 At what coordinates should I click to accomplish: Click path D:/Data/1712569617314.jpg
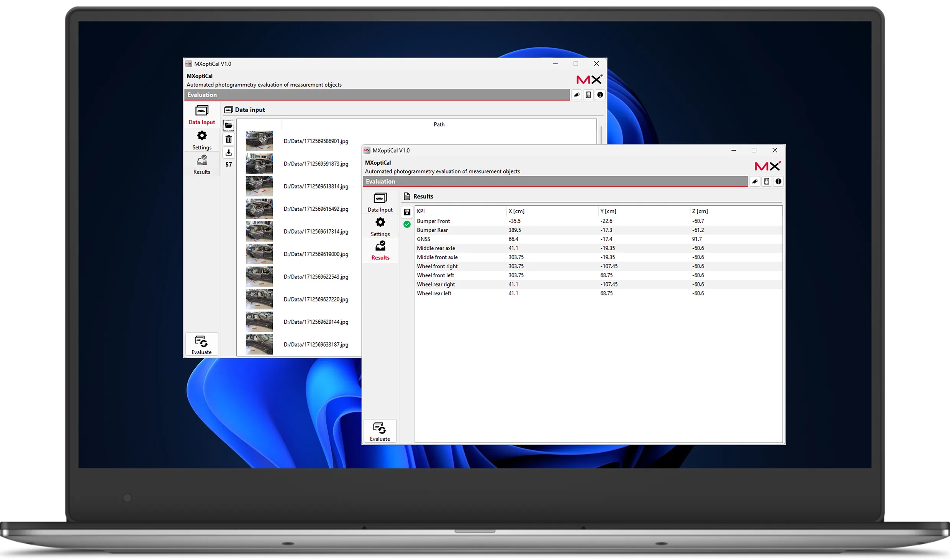point(316,231)
